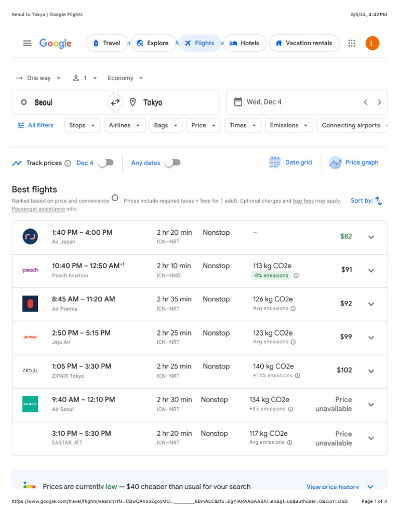Open the Price filter dropdown

[x=204, y=125]
